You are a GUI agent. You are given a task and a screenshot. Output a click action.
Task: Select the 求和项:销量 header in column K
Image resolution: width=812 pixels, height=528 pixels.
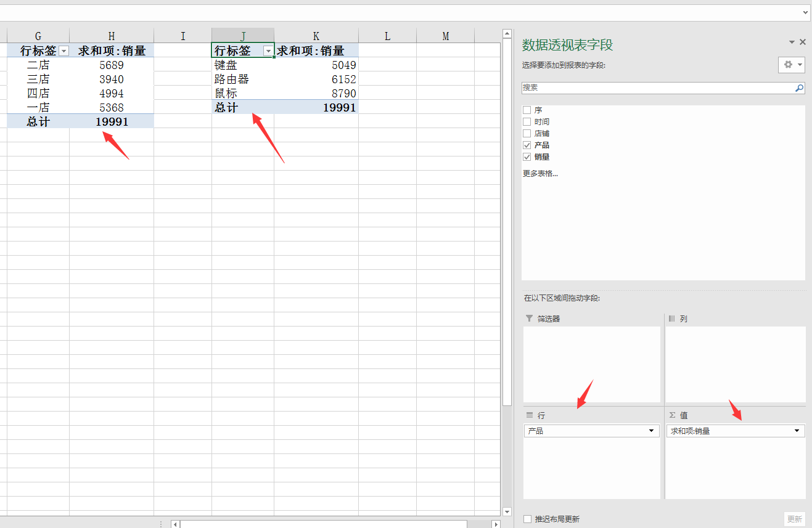click(316, 51)
